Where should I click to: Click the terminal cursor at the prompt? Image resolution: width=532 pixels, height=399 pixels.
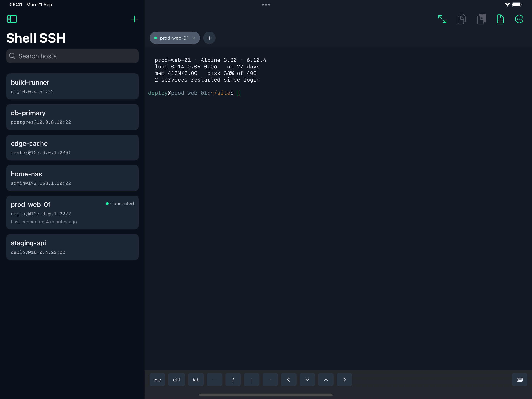click(x=238, y=93)
